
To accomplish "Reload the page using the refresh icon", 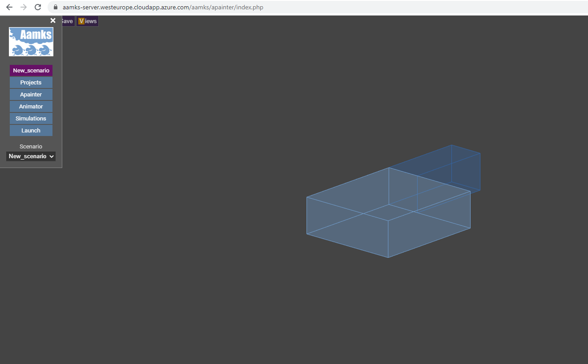I will pyautogui.click(x=38, y=7).
